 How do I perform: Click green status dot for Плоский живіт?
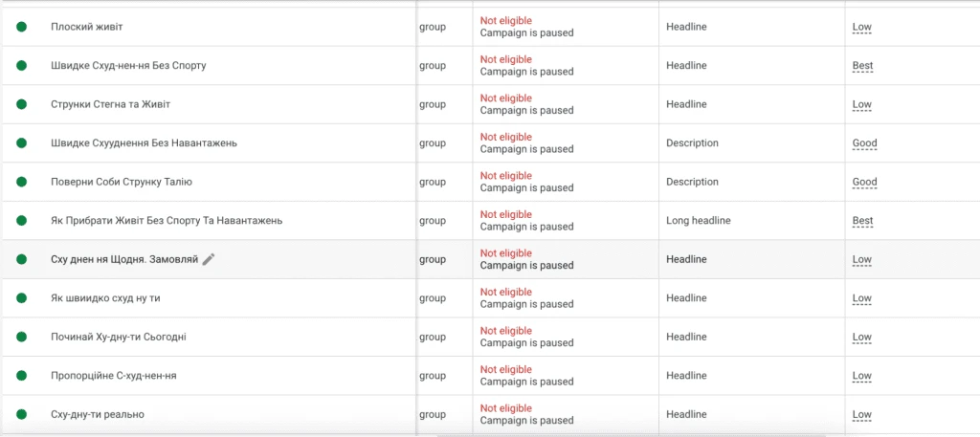21,27
